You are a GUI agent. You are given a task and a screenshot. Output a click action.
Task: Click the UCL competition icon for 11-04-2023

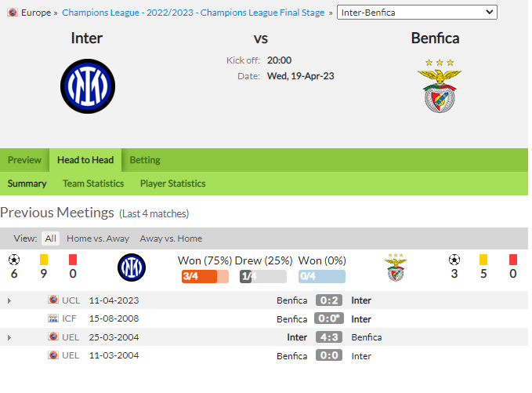53,300
